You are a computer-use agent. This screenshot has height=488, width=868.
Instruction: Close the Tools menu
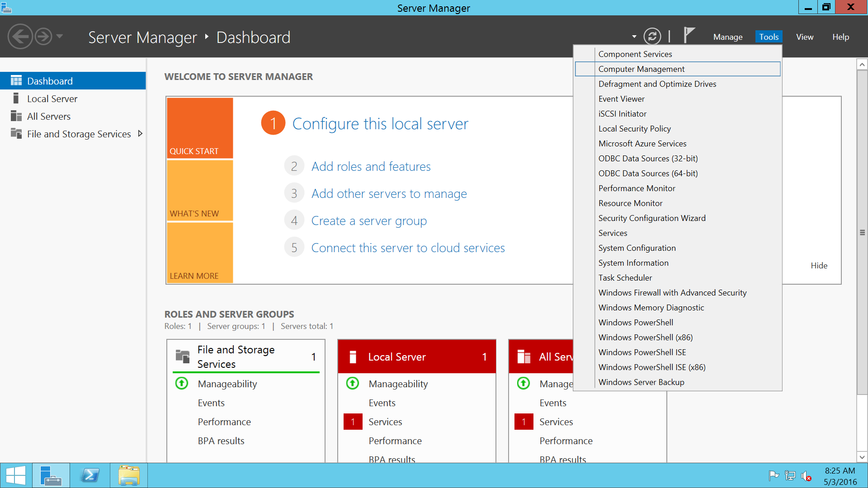pyautogui.click(x=769, y=37)
